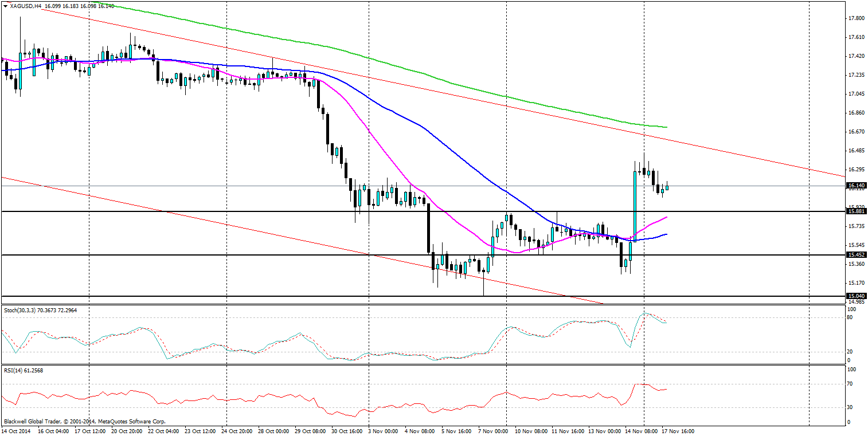Click the current price tag 16.140 on axis

pos(856,186)
